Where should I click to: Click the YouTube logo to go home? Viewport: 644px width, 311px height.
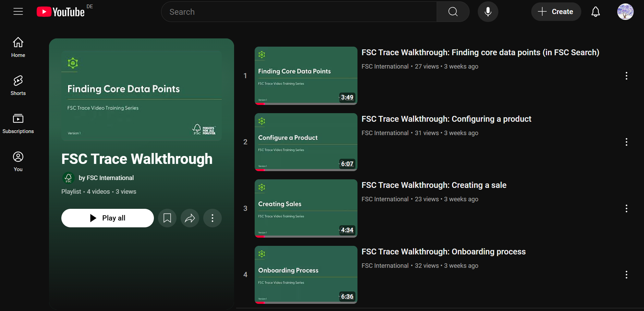click(x=60, y=11)
